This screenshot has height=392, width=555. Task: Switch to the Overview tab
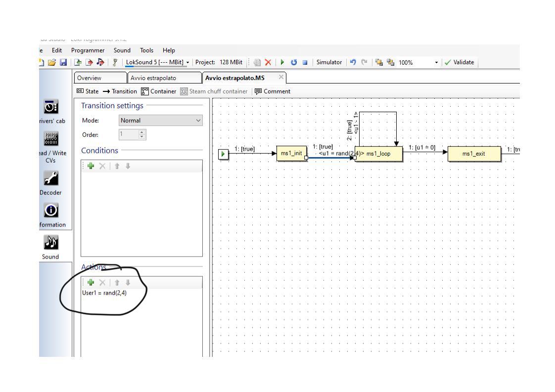tap(90, 78)
